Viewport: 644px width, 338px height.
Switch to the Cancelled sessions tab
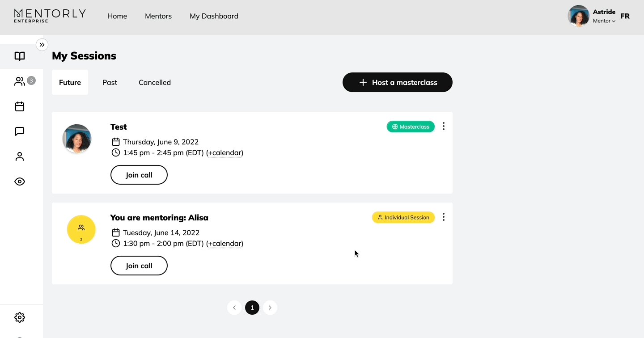155,82
